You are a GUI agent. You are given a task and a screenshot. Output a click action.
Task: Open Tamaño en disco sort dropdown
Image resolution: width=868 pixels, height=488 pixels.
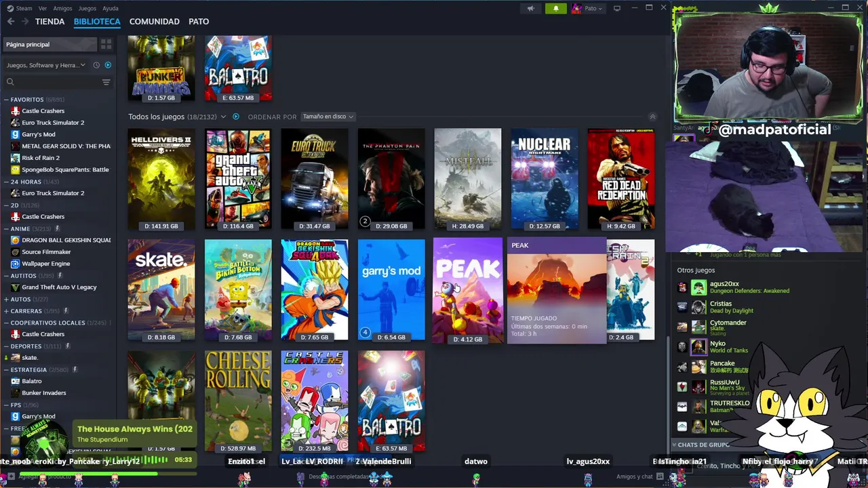click(328, 117)
